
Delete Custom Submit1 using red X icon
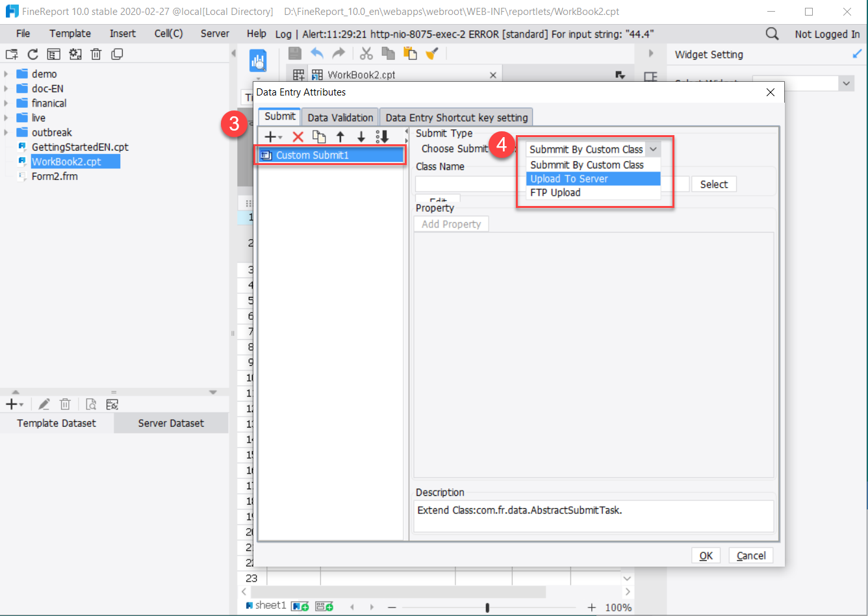coord(297,136)
